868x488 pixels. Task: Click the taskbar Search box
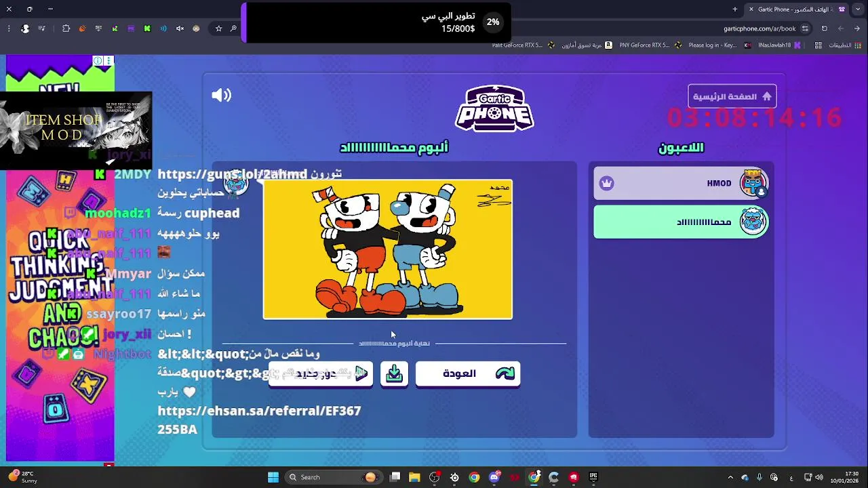[x=334, y=477]
